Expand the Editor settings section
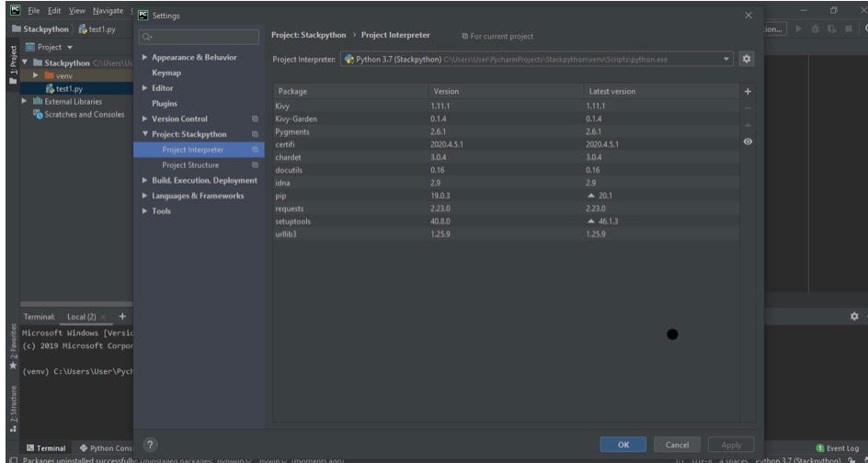This screenshot has width=868, height=463. pos(145,88)
